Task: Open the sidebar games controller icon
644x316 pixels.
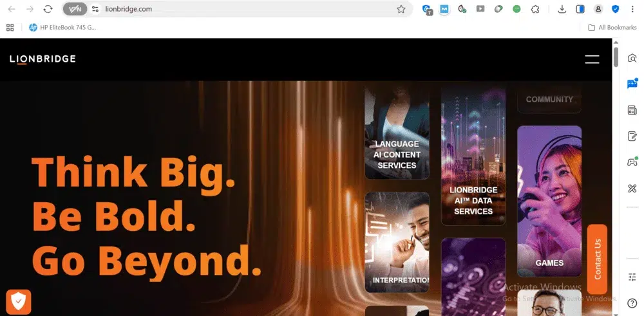Action: [632, 162]
